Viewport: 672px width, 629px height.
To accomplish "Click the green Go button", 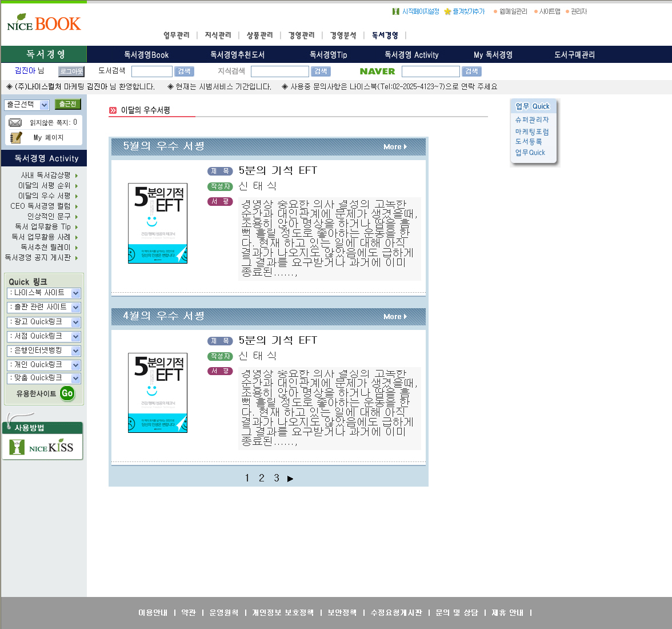I will point(67,393).
